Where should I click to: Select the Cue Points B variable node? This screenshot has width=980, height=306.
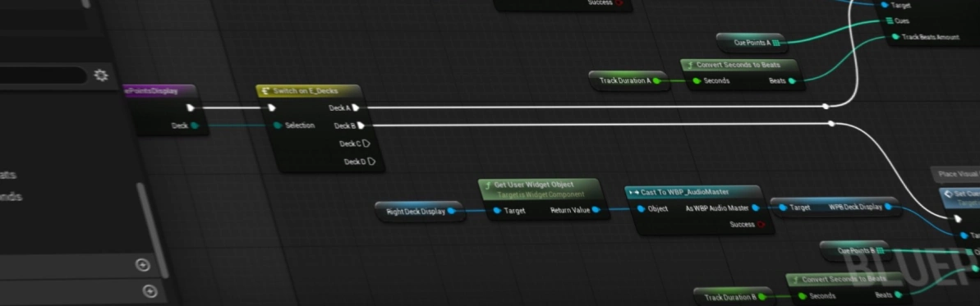[856, 251]
